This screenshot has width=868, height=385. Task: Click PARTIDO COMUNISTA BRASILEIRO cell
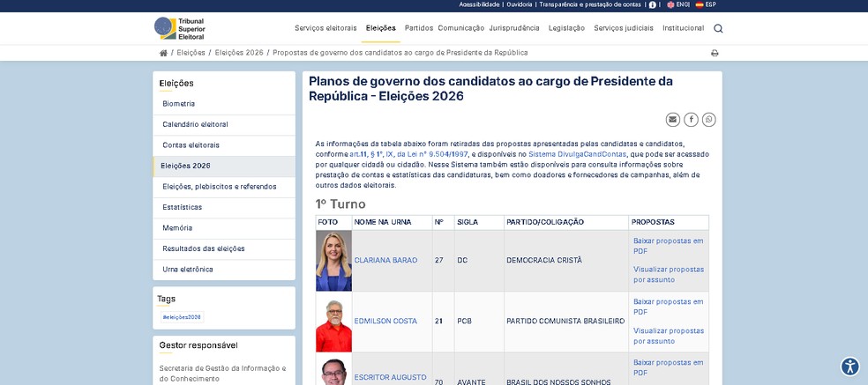coord(565,322)
